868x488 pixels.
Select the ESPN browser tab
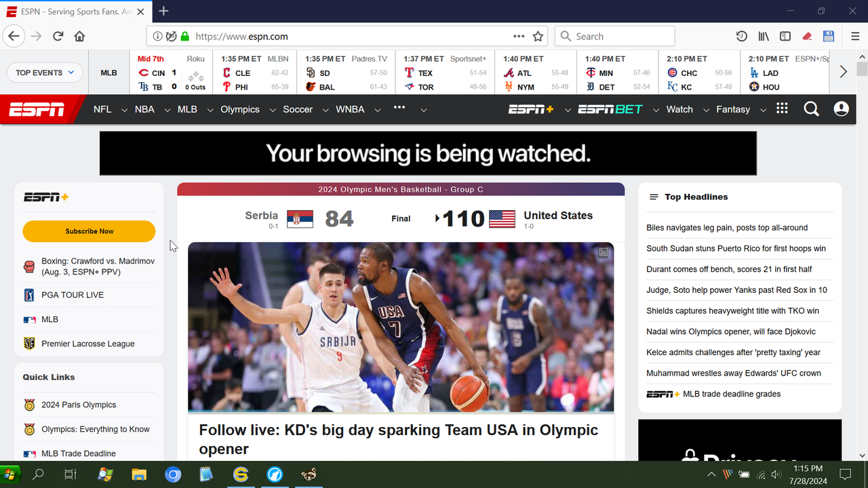pyautogui.click(x=76, y=11)
